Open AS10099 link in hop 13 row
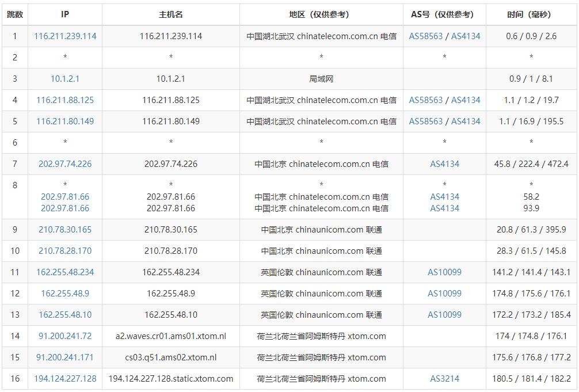The height and width of the screenshot is (392, 579). tap(444, 315)
